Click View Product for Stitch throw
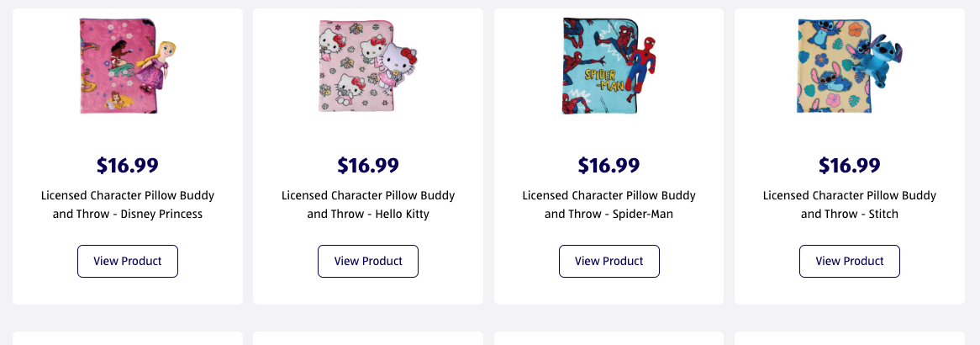Screen dimensions: 980x345 click(850, 261)
